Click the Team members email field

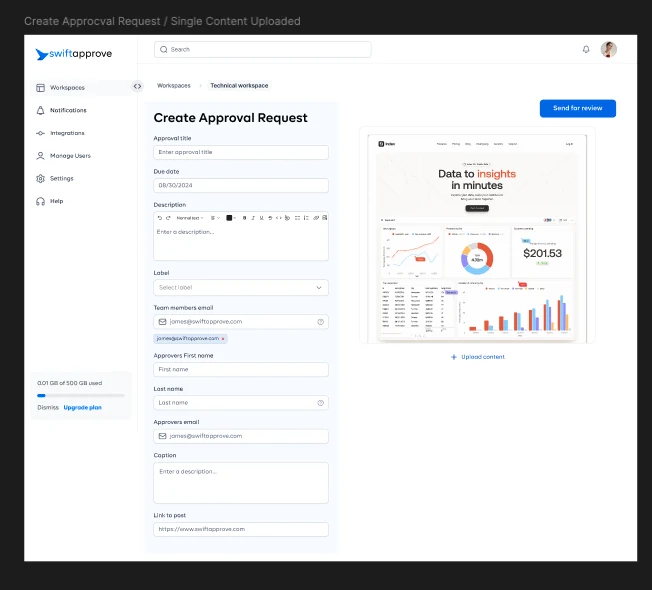pyautogui.click(x=241, y=322)
